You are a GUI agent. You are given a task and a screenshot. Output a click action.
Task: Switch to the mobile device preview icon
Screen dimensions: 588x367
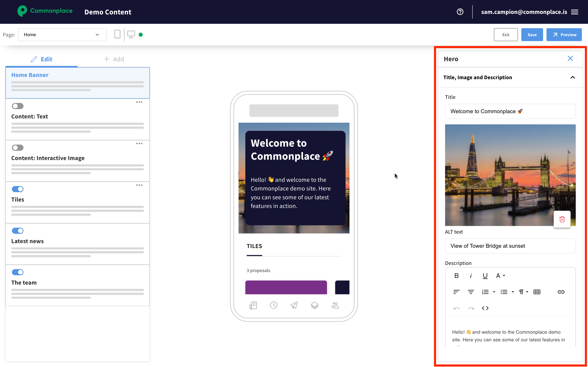117,34
